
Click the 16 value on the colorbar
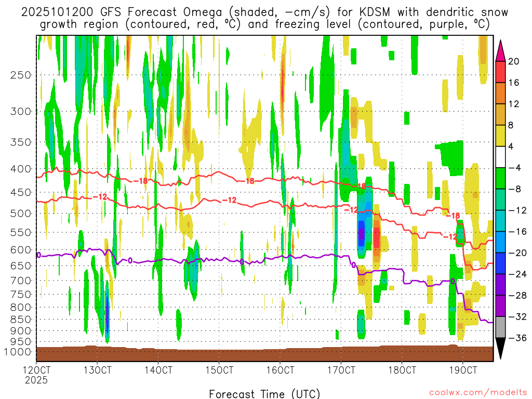513,83
